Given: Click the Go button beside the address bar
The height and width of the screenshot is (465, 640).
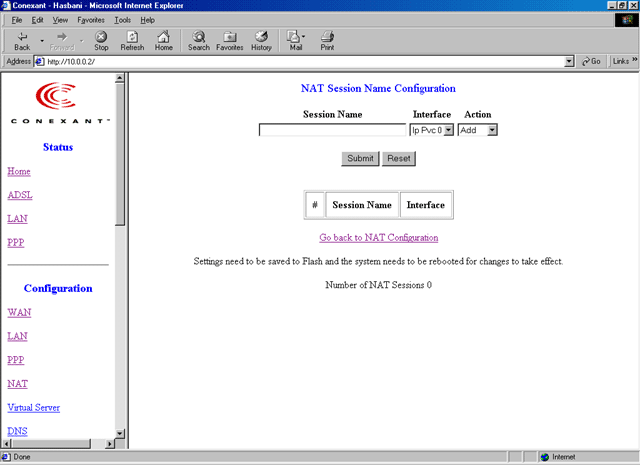Looking at the screenshot, I should [591, 61].
